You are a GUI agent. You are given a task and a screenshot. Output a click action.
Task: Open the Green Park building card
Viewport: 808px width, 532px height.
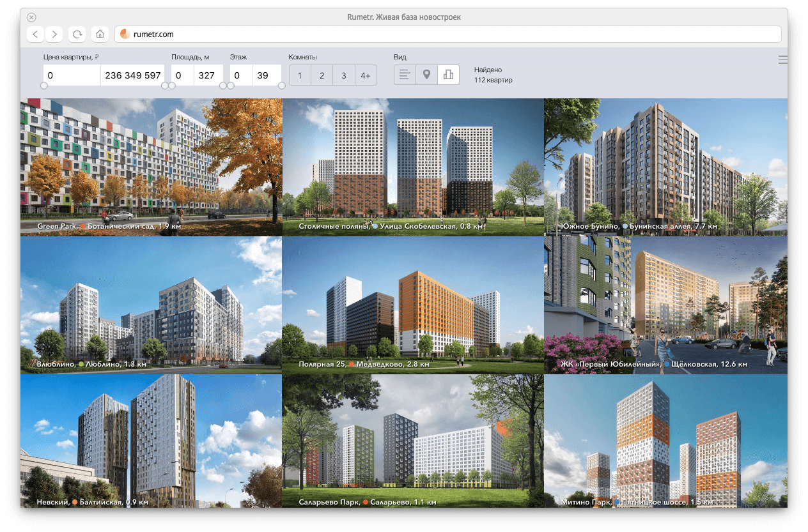pos(151,167)
